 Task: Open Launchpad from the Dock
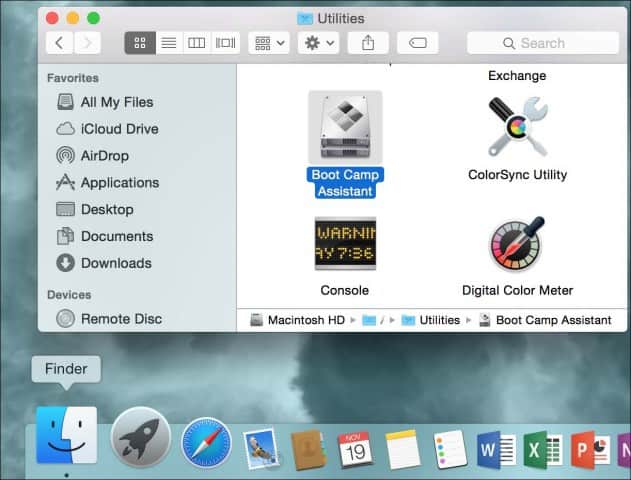tap(140, 438)
